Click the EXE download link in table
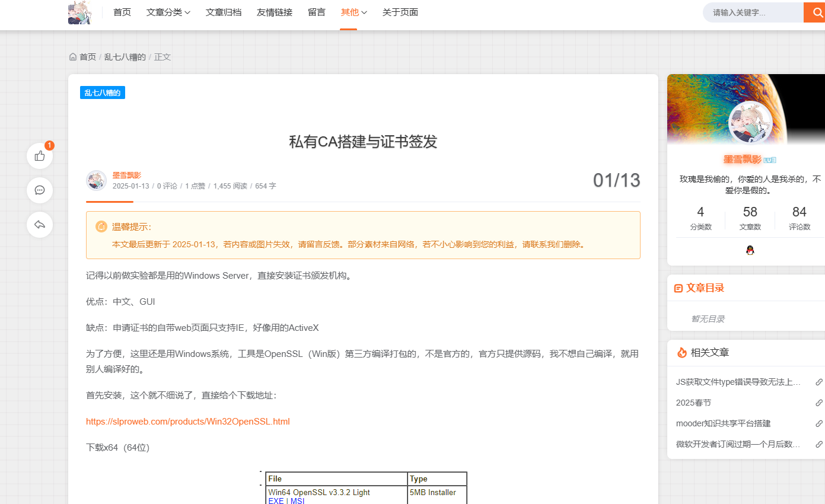The width and height of the screenshot is (825, 504). pyautogui.click(x=276, y=501)
